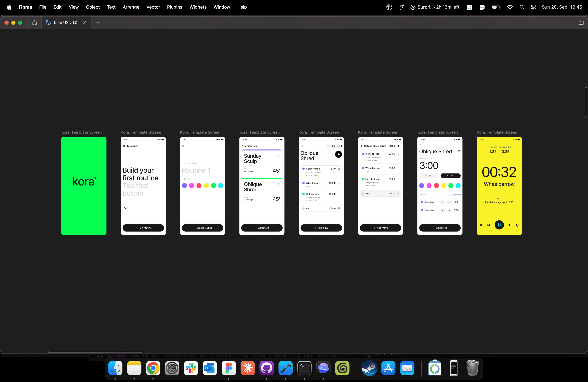Screen dimensions: 588x382
Task: Click the back chevron beside Oblique Shred Series
Action: [x=361, y=146]
